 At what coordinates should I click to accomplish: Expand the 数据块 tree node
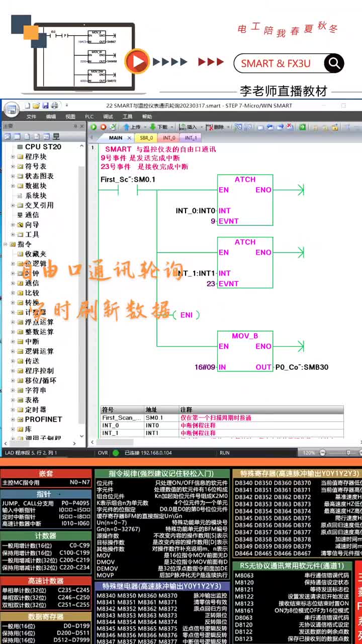click(x=13, y=186)
